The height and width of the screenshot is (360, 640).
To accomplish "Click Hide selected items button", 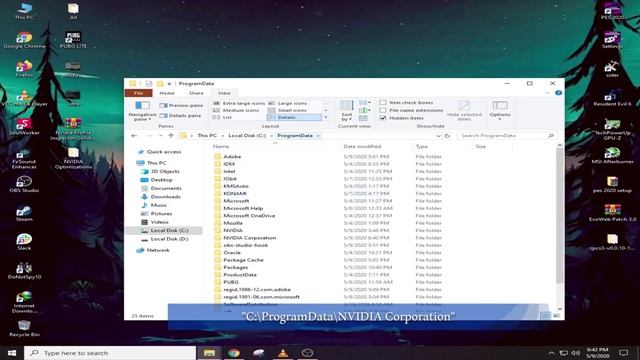I will point(464,111).
